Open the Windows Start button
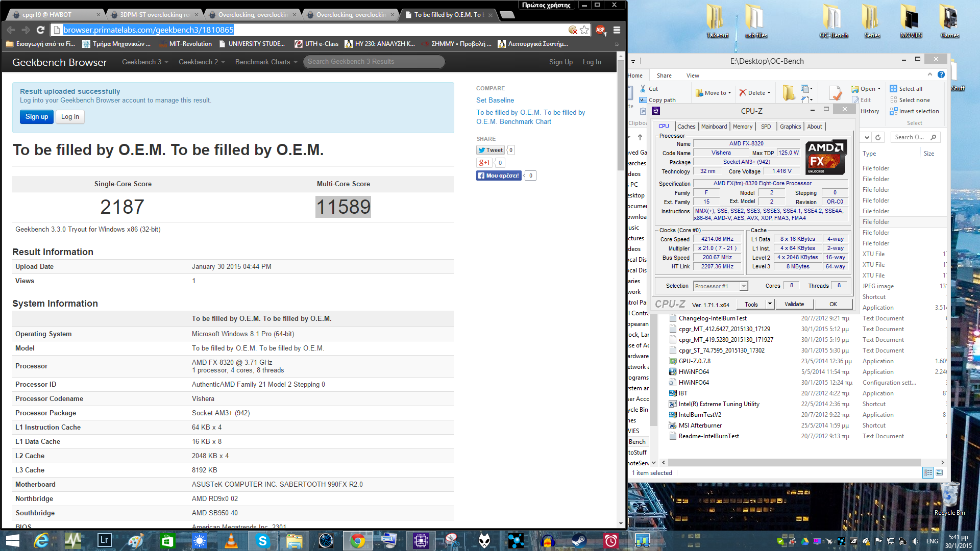This screenshot has width=980, height=551. pos(13,540)
